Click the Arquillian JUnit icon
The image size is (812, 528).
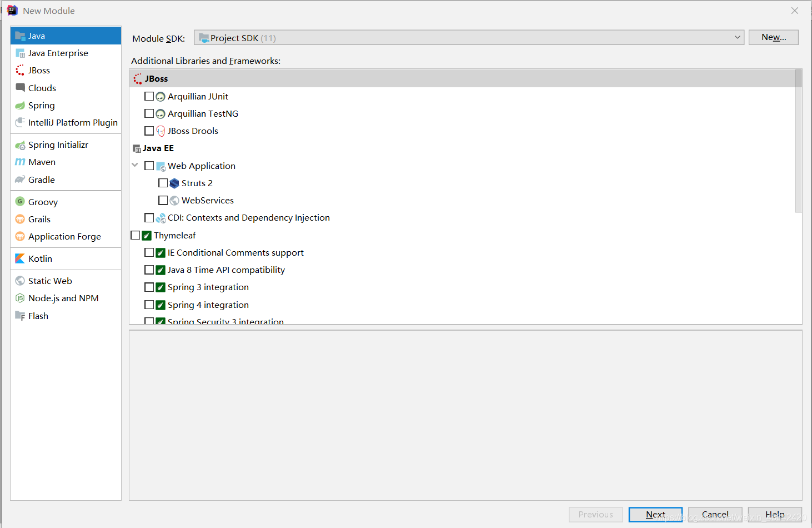point(161,97)
